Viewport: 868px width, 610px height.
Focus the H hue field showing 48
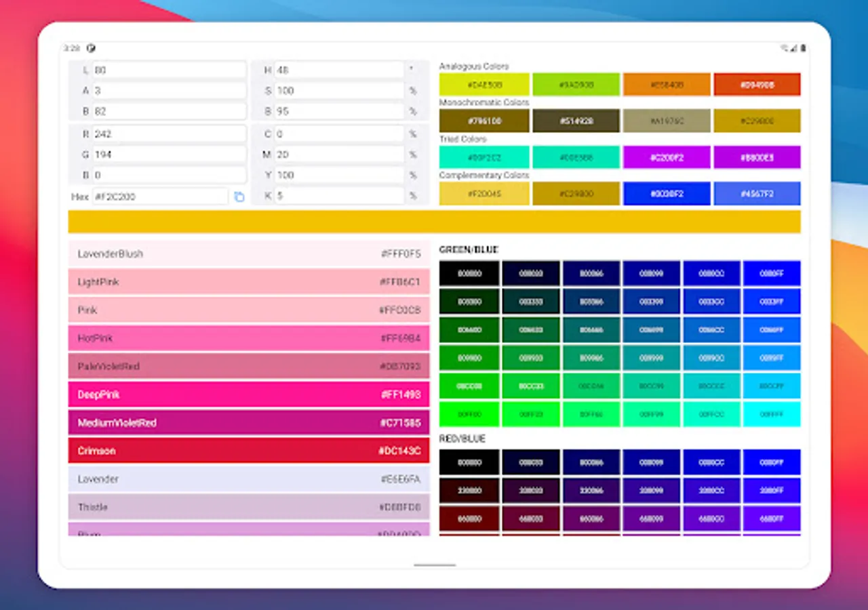click(339, 70)
